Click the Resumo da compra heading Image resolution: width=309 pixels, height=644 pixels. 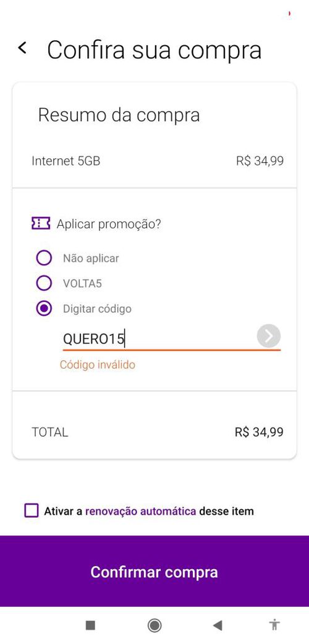pyautogui.click(x=119, y=115)
